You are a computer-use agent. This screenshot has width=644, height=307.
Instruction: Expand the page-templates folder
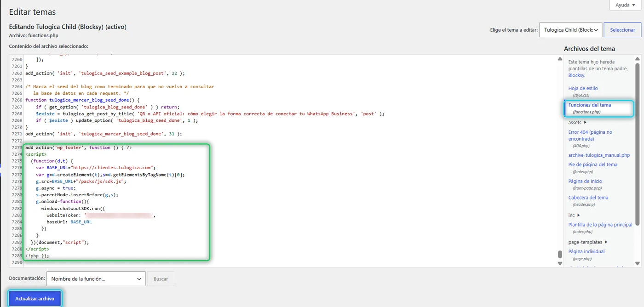pos(588,242)
